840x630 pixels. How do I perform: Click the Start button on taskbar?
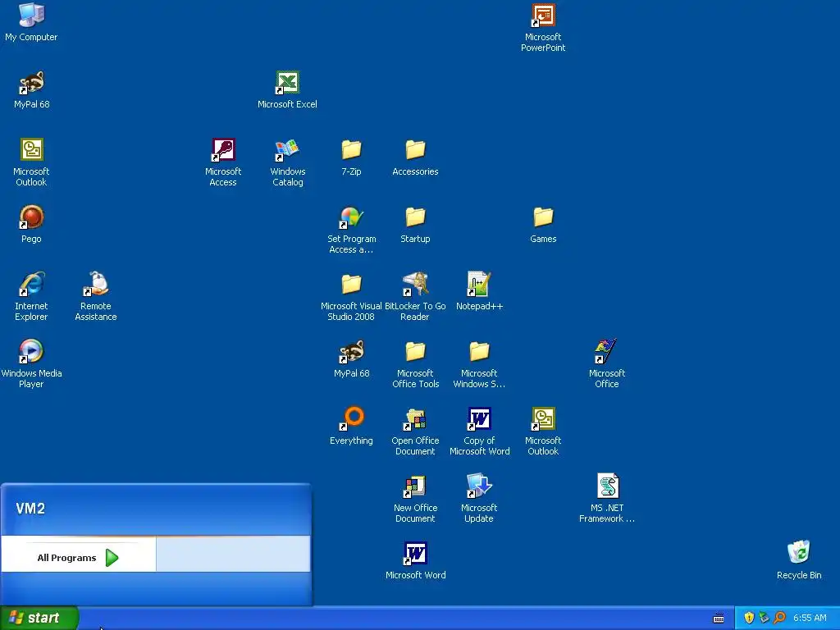click(x=39, y=618)
